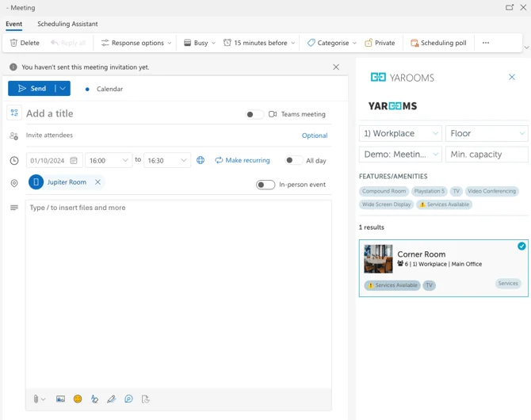This screenshot has width=531, height=420.
Task: Open the emoji picker
Action: pyautogui.click(x=78, y=399)
